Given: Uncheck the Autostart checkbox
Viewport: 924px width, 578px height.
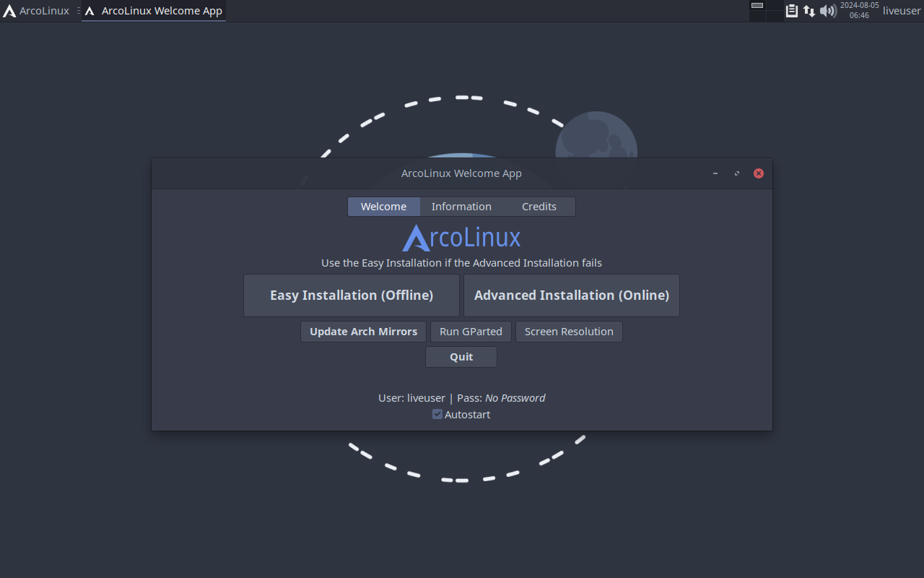Looking at the screenshot, I should coord(437,414).
